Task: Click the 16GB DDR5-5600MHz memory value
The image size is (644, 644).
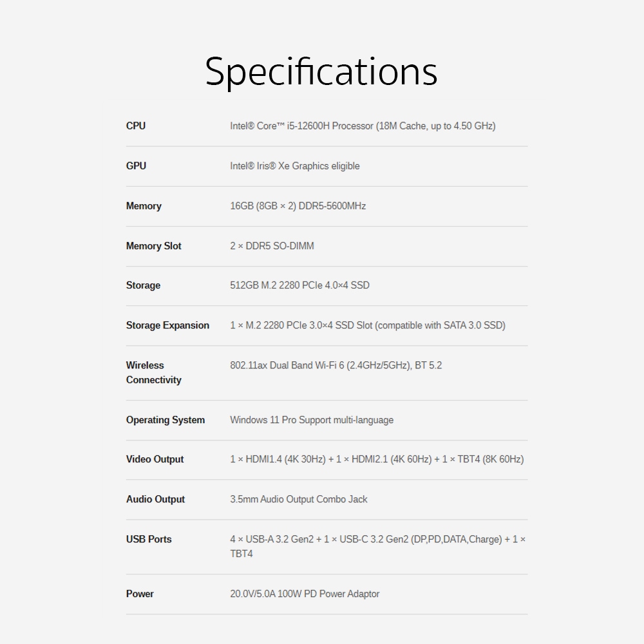Action: click(x=298, y=206)
